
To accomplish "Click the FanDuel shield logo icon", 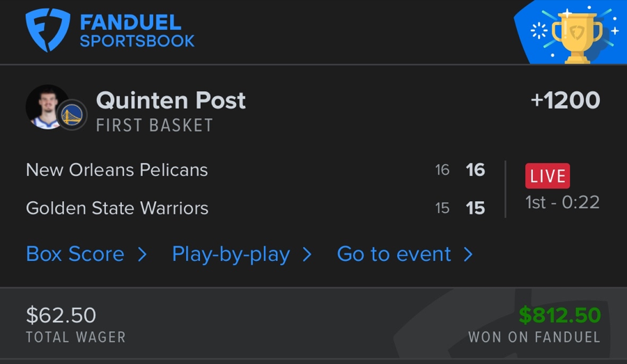I will (47, 30).
